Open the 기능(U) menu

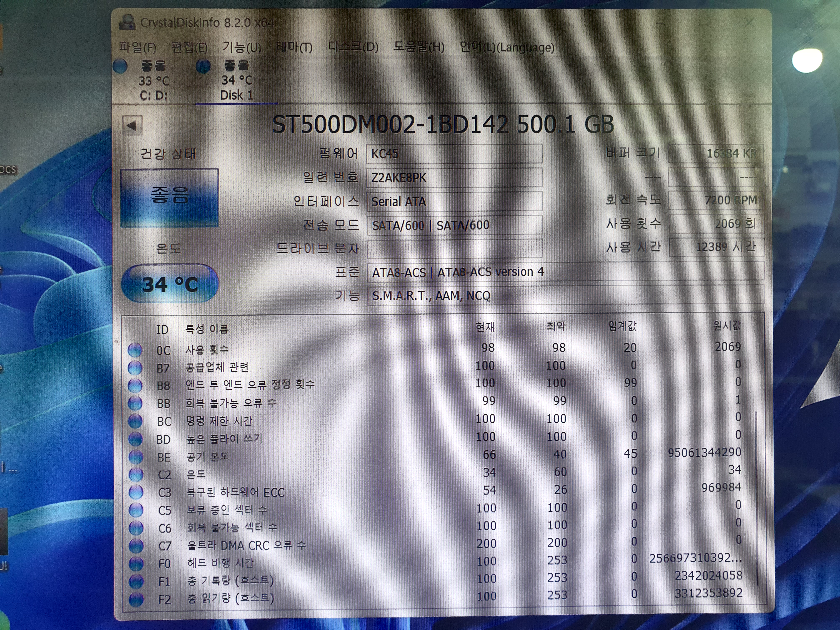tap(242, 47)
